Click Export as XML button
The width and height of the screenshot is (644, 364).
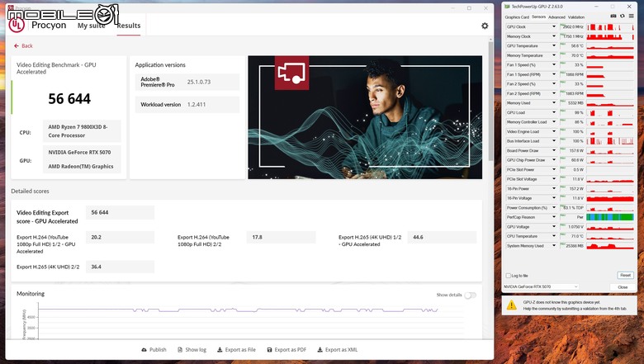(337, 350)
